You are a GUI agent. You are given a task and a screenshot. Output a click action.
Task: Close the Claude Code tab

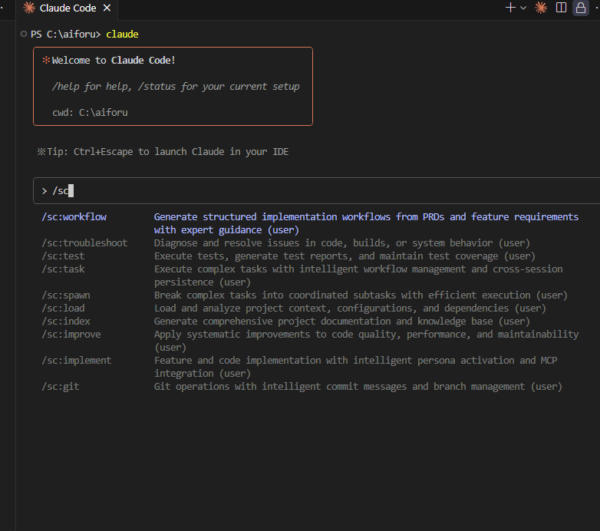point(107,8)
